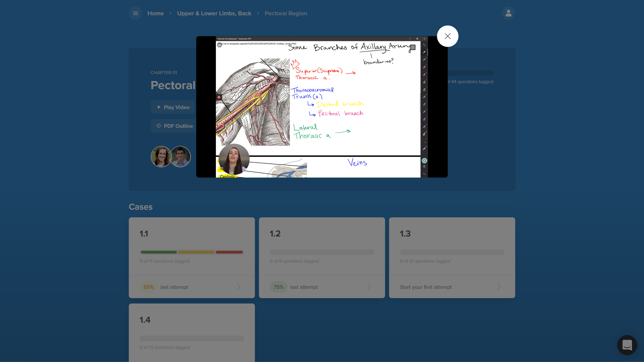The width and height of the screenshot is (644, 362).
Task: Click the 55% score badge
Action: click(x=149, y=287)
